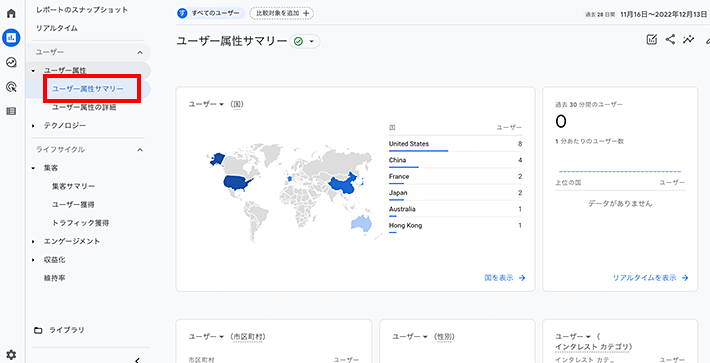Collapse the ユーザー section chevron
The image size is (710, 363).
[x=140, y=53]
